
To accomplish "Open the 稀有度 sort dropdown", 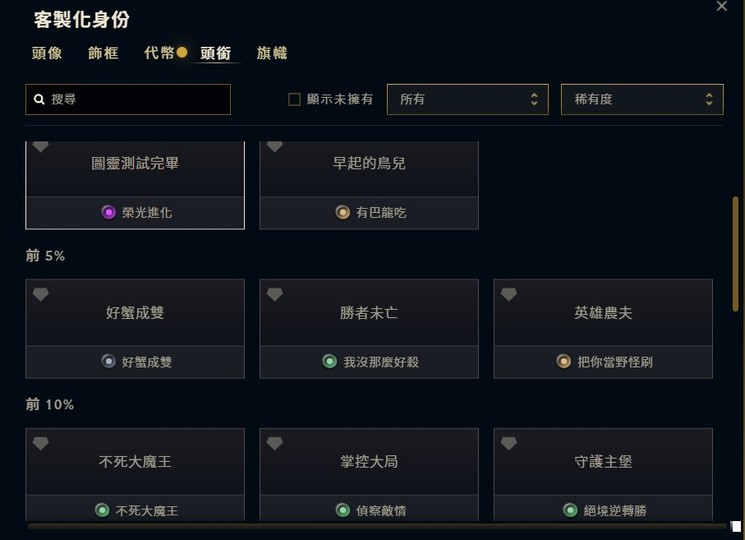I will pyautogui.click(x=642, y=99).
